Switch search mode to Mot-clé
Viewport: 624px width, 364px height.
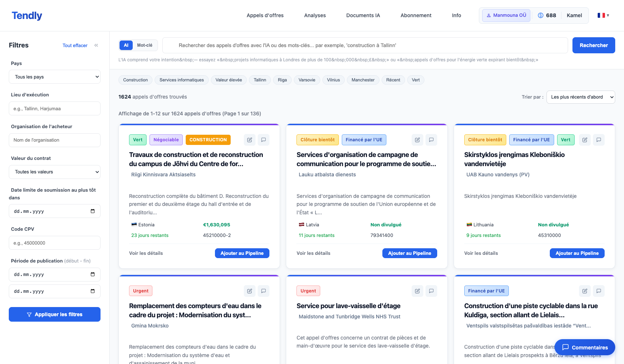coord(145,45)
